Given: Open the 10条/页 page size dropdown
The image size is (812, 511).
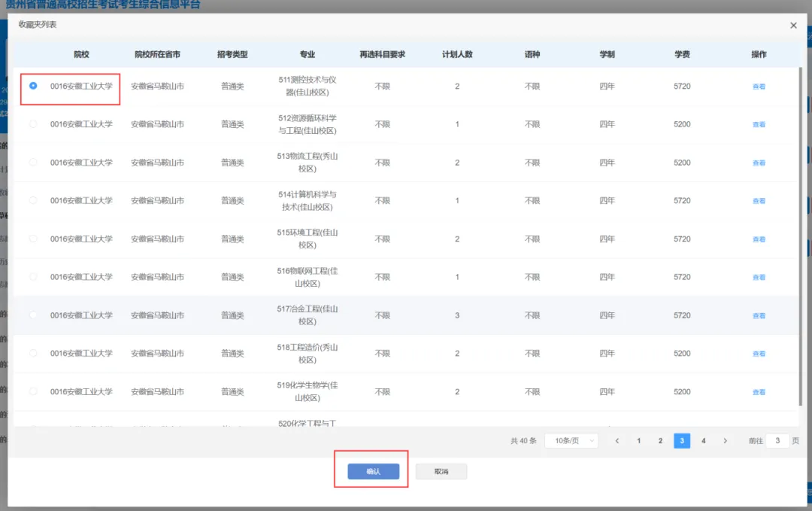Looking at the screenshot, I should click(x=571, y=440).
